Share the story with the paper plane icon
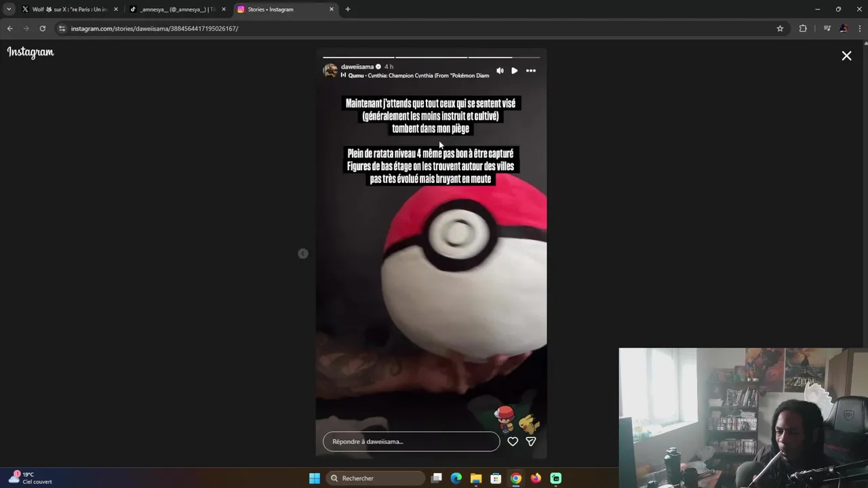The image size is (868, 488). 531,441
